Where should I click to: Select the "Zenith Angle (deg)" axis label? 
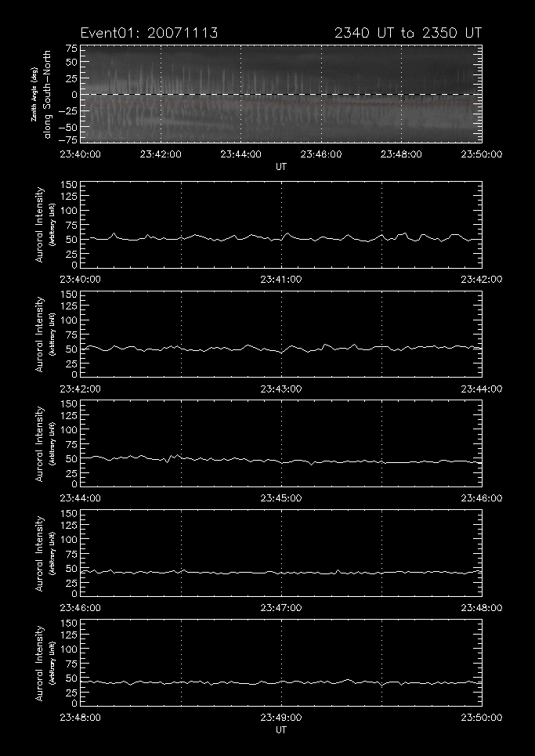[34, 95]
